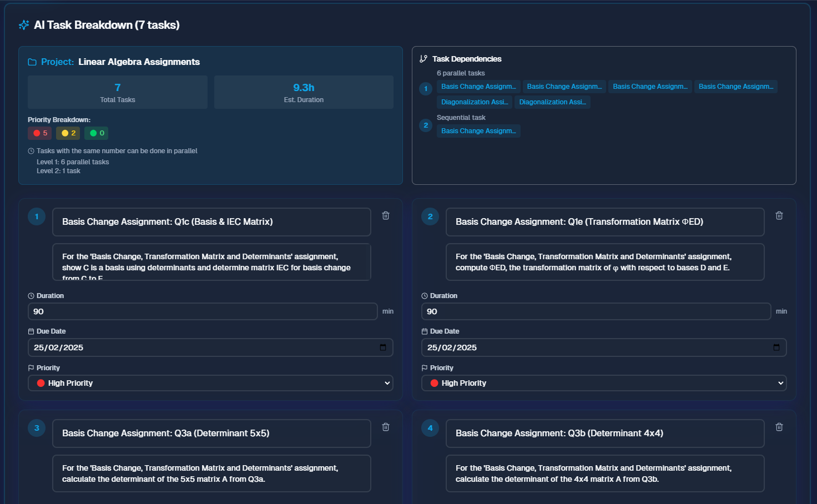Open task 1 High Priority dropdown
The image size is (817, 504).
click(210, 383)
